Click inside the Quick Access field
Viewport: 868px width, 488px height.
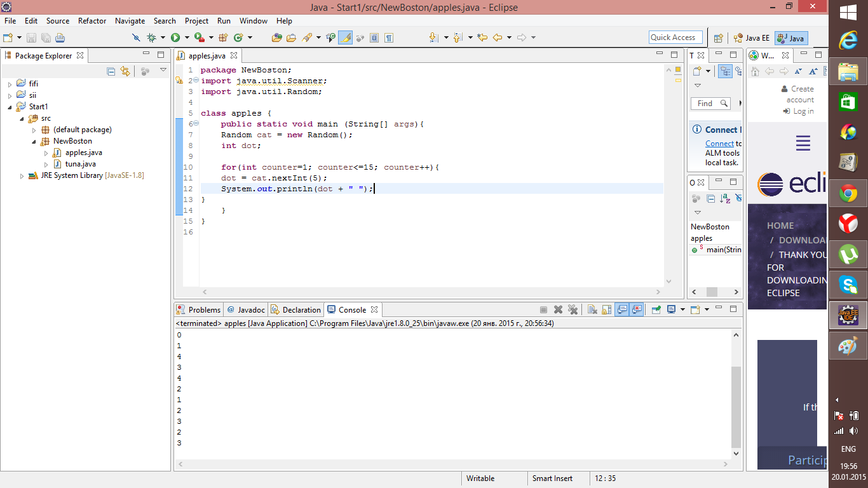(675, 37)
